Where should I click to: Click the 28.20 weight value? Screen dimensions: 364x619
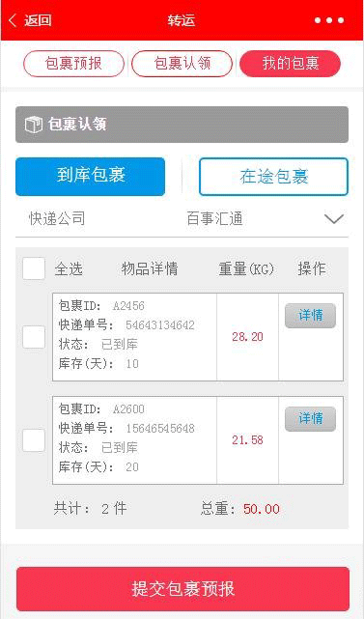247,337
